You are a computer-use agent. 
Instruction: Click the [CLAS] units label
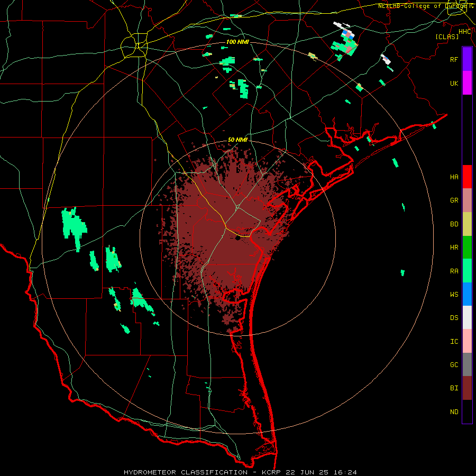click(x=447, y=36)
